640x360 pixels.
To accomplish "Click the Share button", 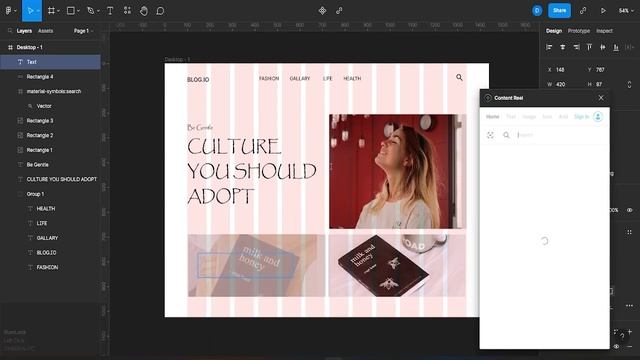I will [x=559, y=11].
